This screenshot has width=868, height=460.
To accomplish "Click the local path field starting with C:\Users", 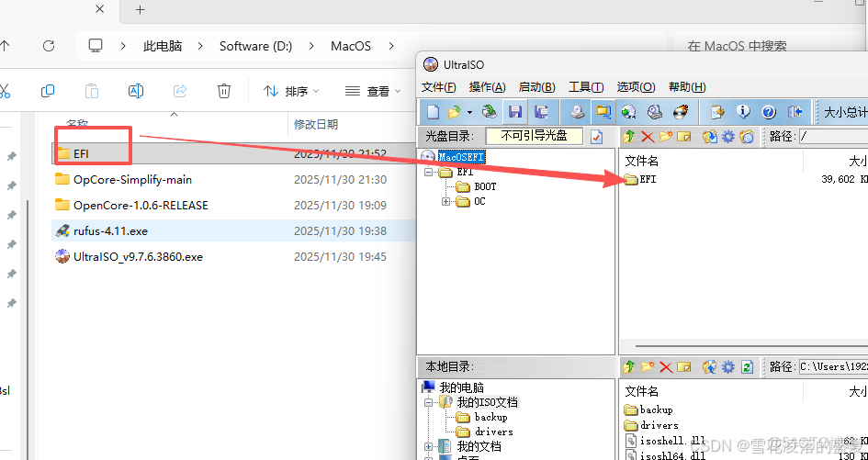I will [833, 366].
